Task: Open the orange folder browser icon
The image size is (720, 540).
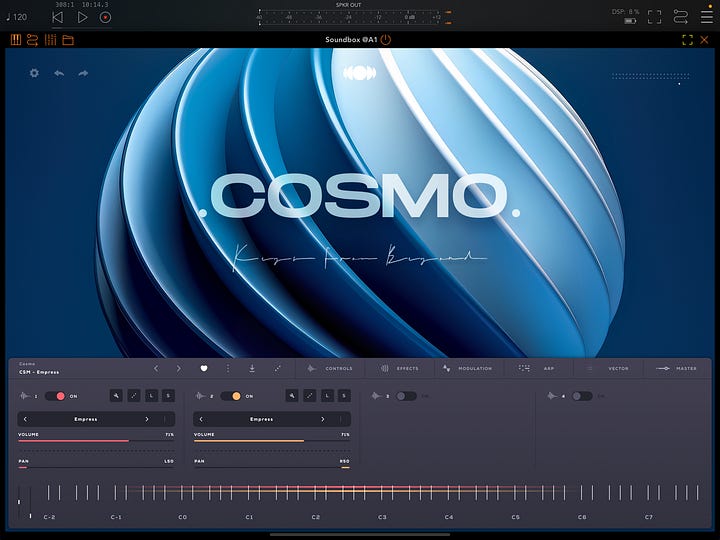Action: pos(68,40)
